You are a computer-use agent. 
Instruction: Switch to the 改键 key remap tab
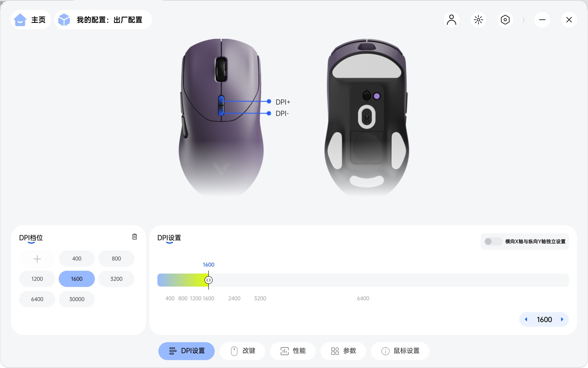coord(242,351)
